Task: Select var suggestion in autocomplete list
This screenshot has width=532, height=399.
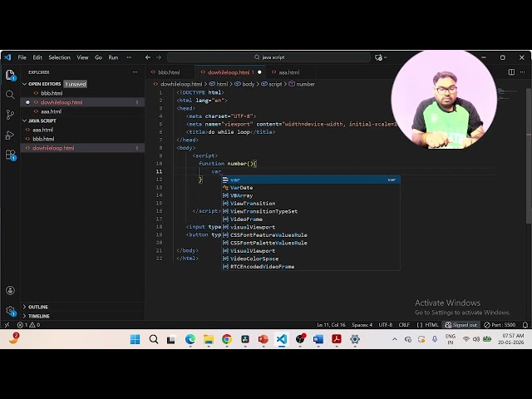Action: [x=311, y=180]
